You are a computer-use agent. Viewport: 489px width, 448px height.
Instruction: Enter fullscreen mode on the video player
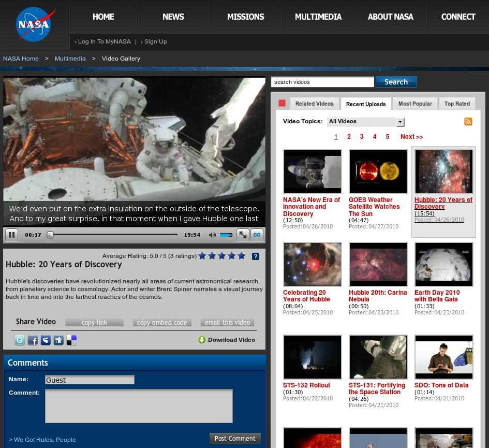(x=242, y=235)
